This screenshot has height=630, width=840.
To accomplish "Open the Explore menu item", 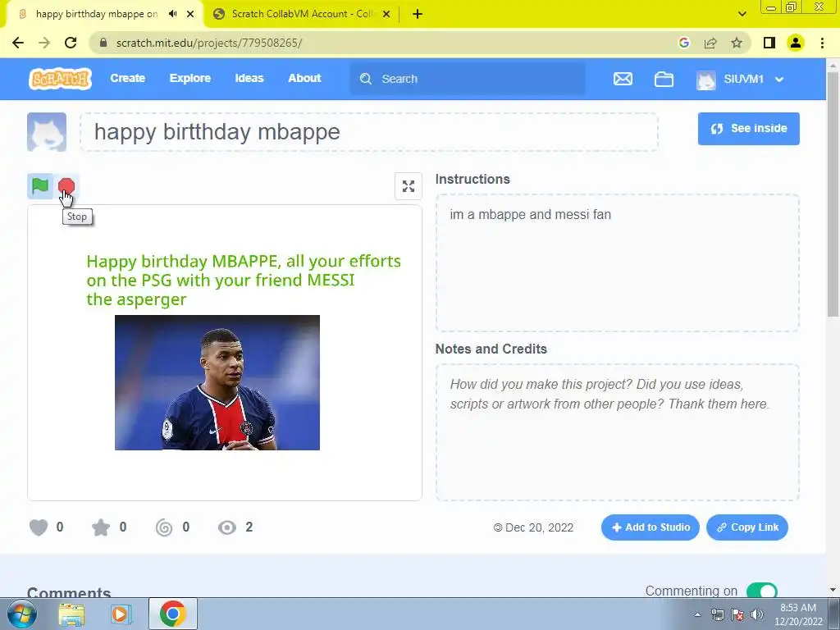I will click(190, 78).
